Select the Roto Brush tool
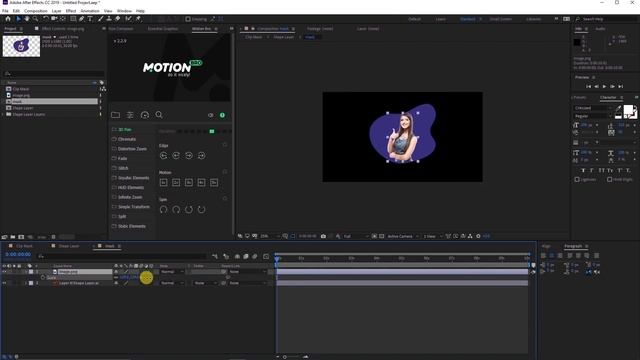The width and height of the screenshot is (640, 360). (x=129, y=19)
